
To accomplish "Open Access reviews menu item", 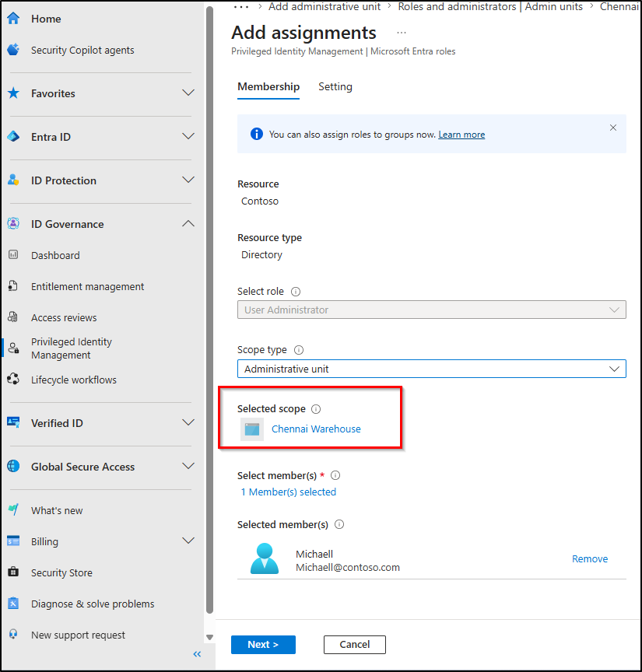I will point(64,317).
